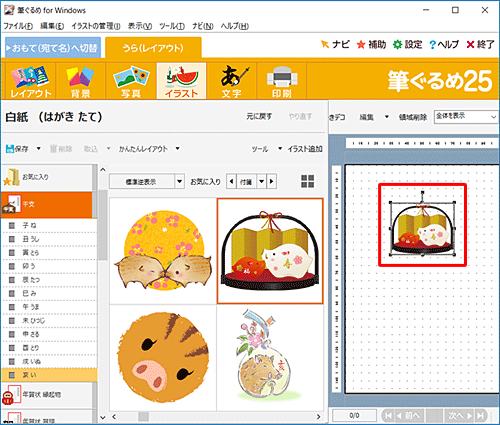Select 辰 たつ in zodiac list
Screen dimensions: 500x425
click(x=49, y=280)
